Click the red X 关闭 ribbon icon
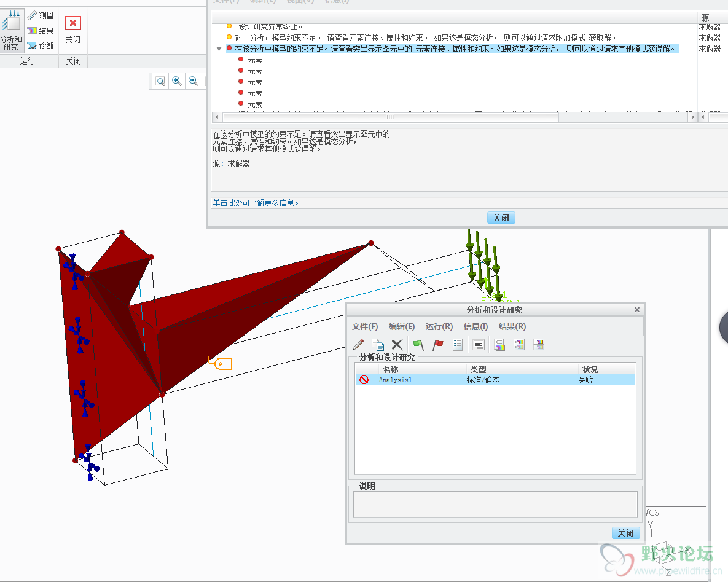The image size is (728, 582). click(x=73, y=23)
